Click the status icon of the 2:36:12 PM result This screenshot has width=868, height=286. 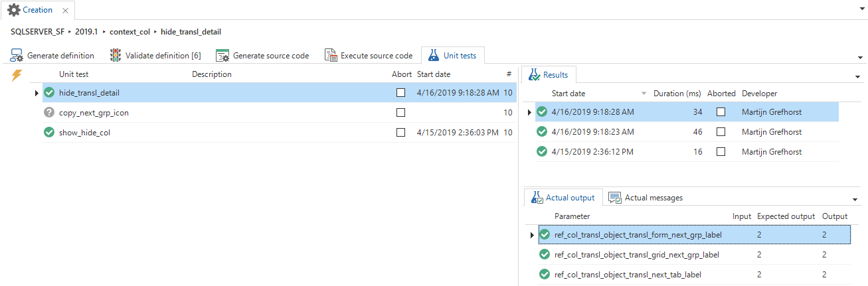click(x=542, y=152)
